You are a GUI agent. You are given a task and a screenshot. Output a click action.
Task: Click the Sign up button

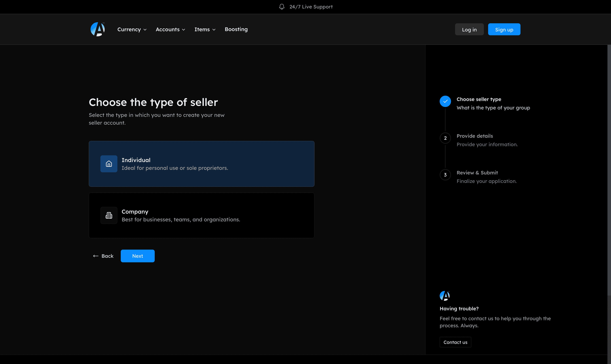tap(504, 29)
